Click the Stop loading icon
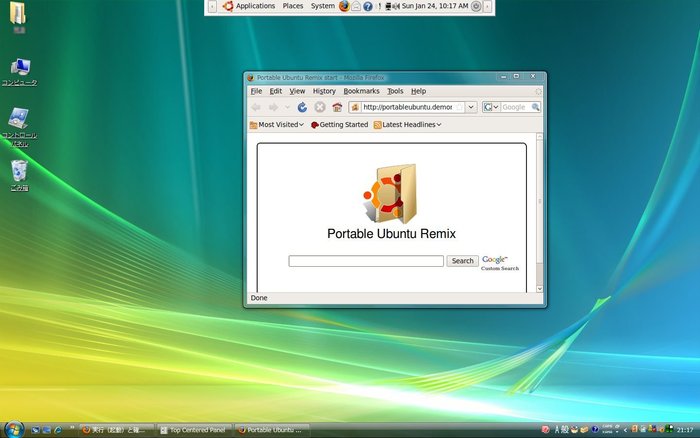700x438 pixels. pyautogui.click(x=320, y=107)
